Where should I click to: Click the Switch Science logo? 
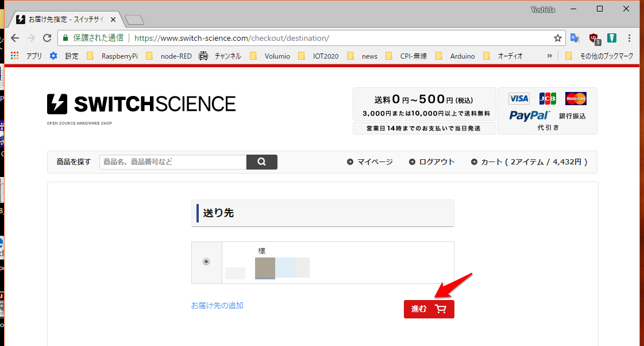coord(141,105)
